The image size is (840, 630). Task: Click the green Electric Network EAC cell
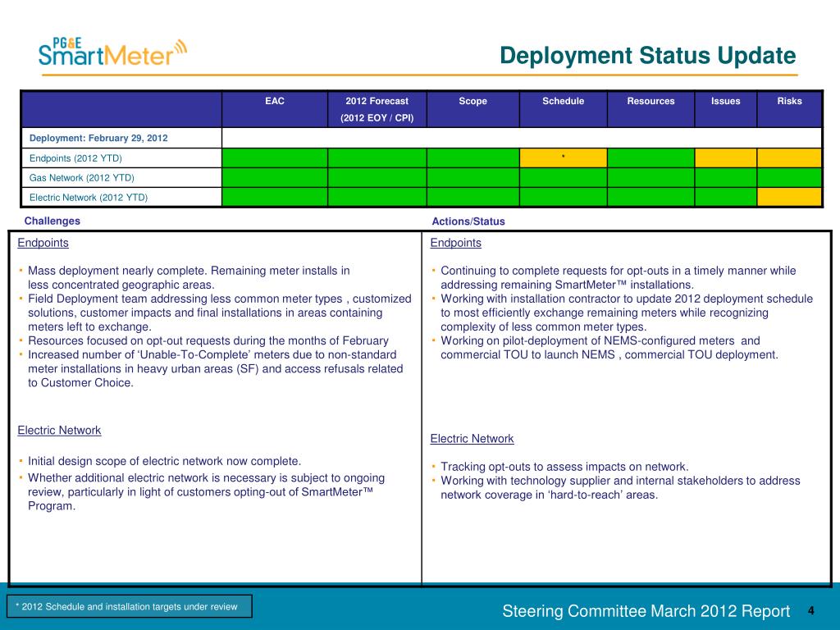275,197
